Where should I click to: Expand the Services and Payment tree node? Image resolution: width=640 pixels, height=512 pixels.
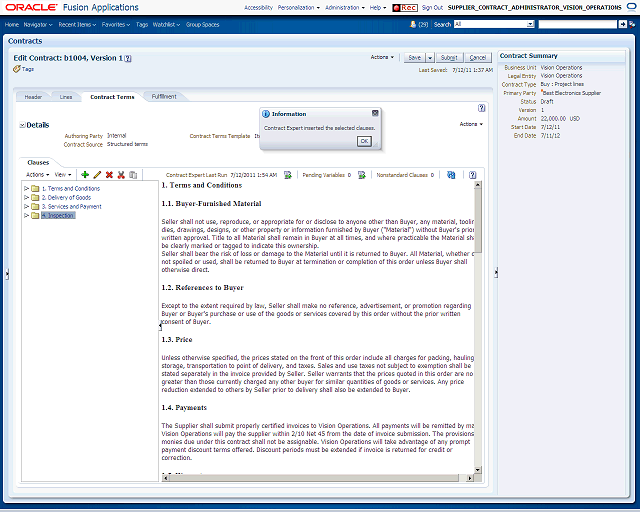[27, 207]
